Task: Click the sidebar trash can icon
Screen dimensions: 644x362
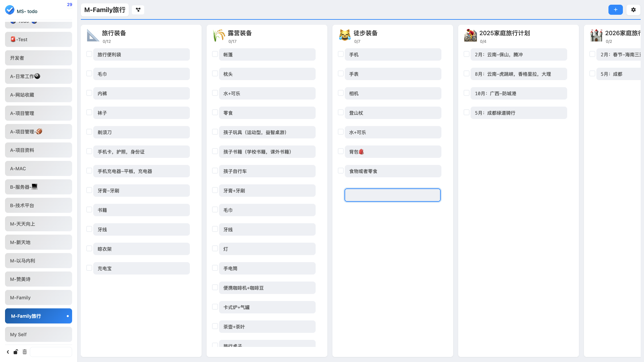Action: [24, 352]
